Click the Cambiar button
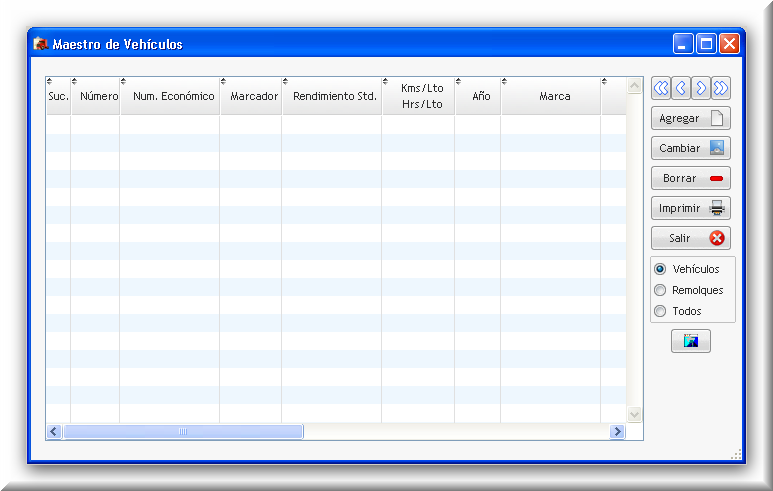Screen dimensions: 773x491 (691, 148)
